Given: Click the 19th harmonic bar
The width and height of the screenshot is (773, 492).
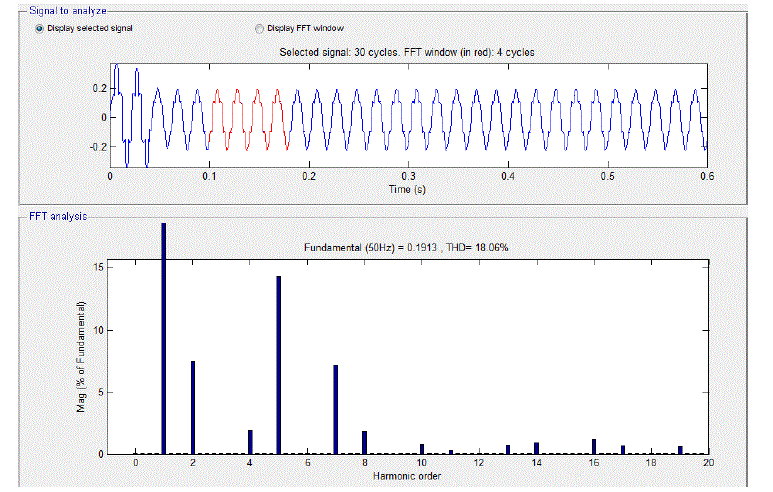Looking at the screenshot, I should click(x=680, y=450).
